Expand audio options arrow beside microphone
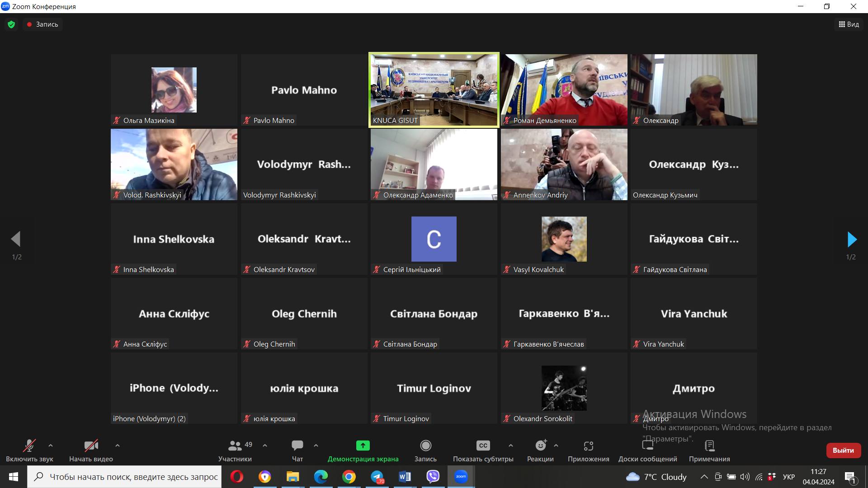Screen dimensions: 868x488 [x=51, y=446]
